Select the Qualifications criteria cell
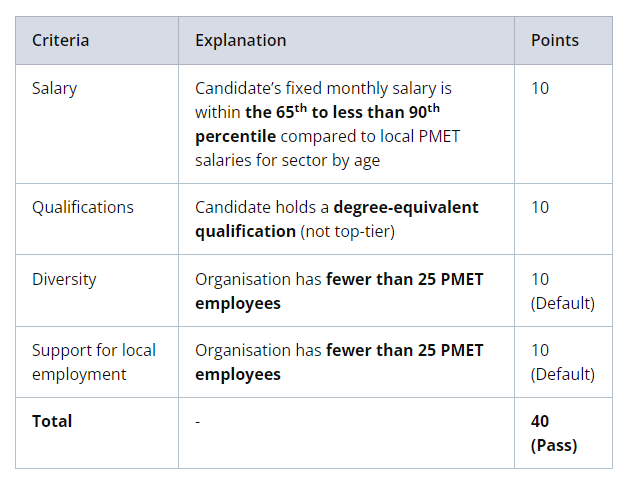 [82, 207]
